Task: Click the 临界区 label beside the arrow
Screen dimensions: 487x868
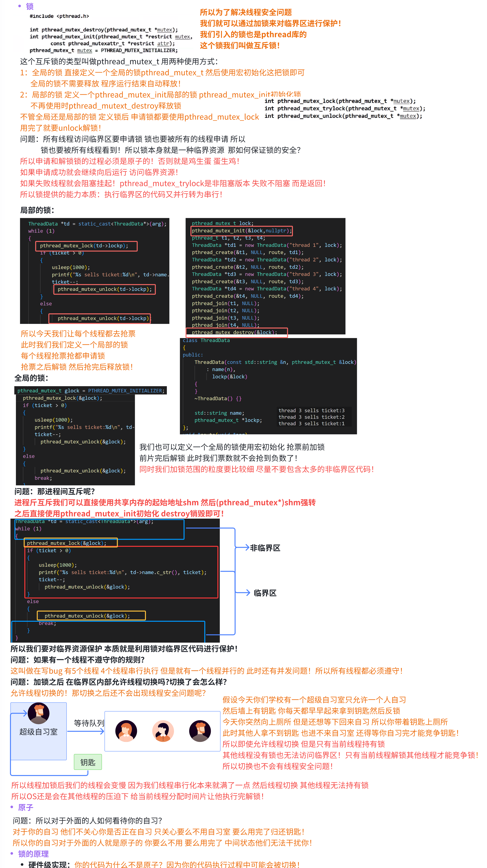Action: coord(265,593)
